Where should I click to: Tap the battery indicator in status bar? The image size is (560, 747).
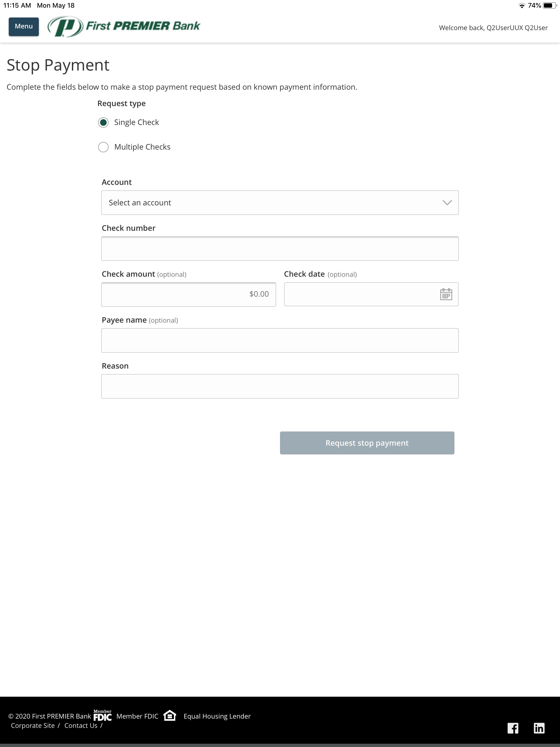pos(549,5)
